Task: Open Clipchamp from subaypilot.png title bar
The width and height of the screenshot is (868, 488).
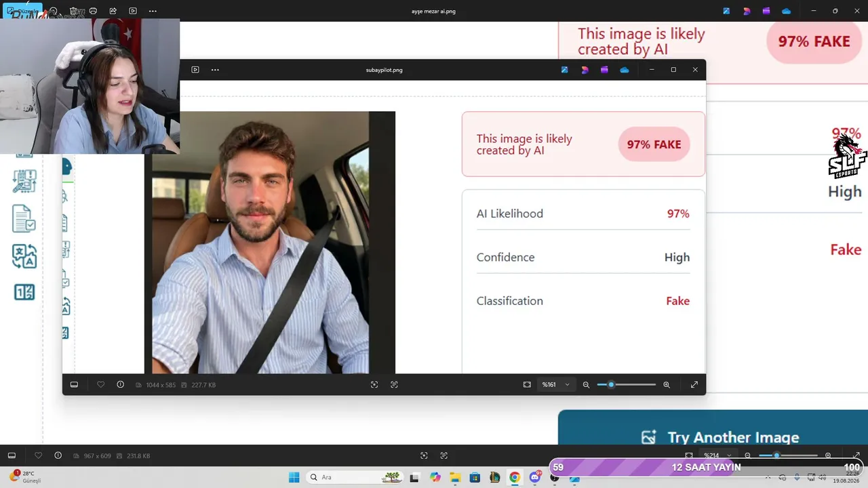Action: coord(604,70)
